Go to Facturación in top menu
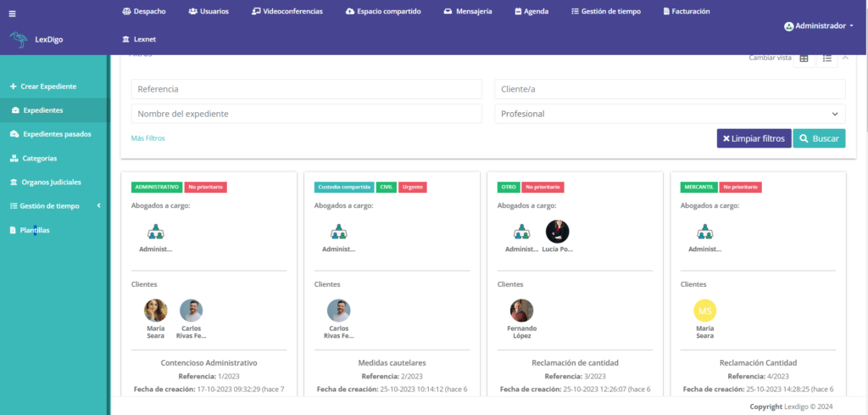This screenshot has height=415, width=868. point(686,12)
